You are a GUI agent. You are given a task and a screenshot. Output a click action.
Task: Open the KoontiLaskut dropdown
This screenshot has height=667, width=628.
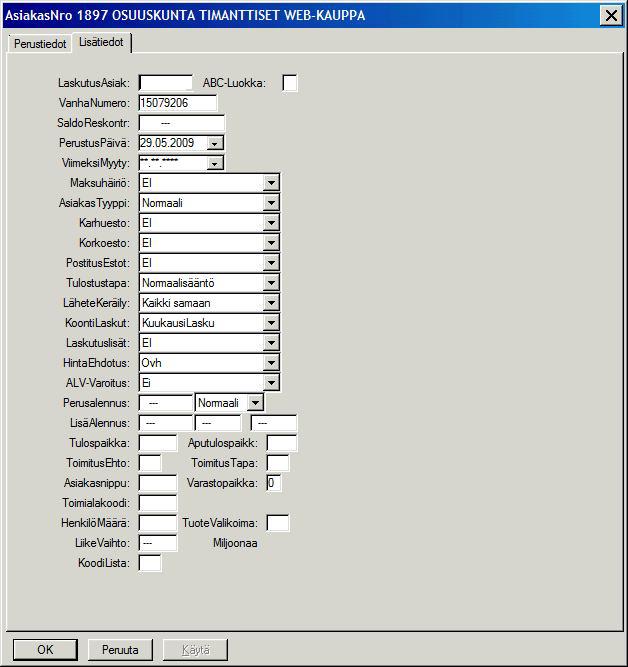(271, 323)
